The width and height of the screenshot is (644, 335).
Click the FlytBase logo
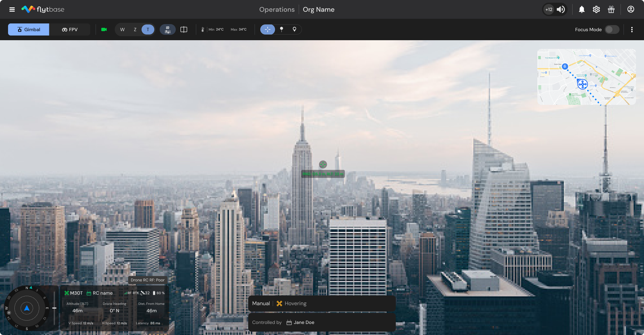point(43,9)
